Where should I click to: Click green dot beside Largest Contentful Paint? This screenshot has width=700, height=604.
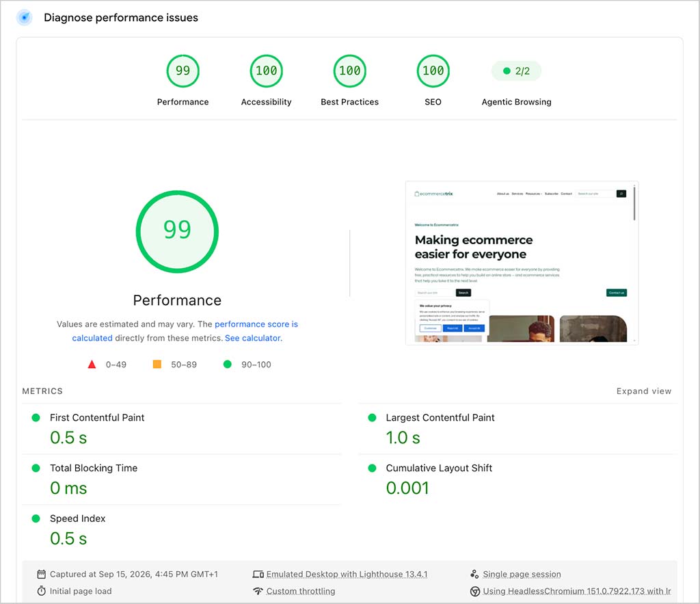pos(372,418)
